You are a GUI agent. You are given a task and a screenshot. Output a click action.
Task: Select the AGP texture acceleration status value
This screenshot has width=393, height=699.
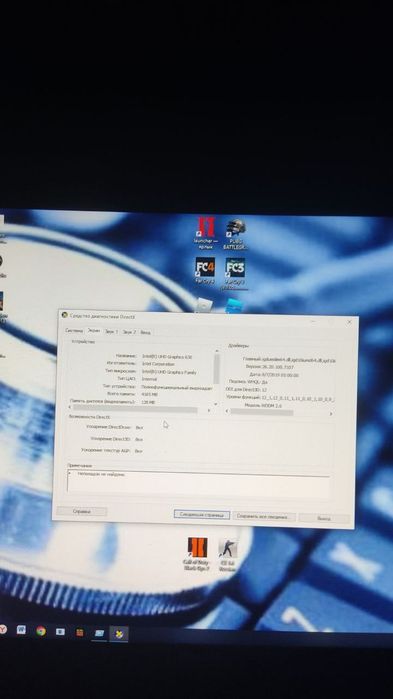point(139,451)
